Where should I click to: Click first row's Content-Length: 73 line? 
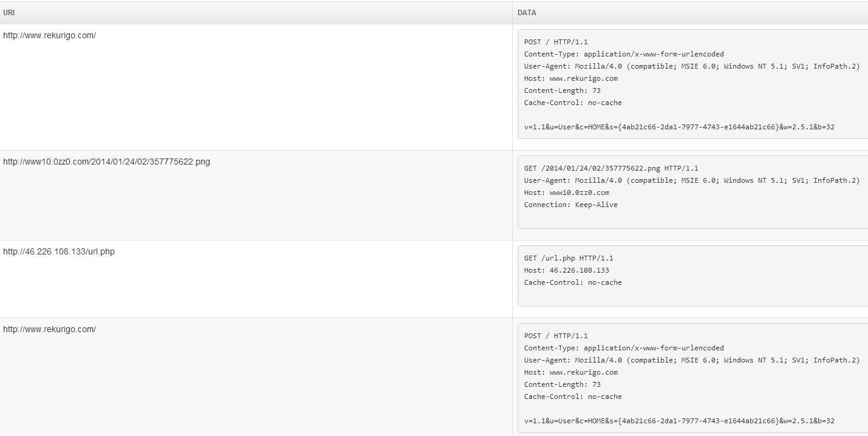tap(562, 90)
